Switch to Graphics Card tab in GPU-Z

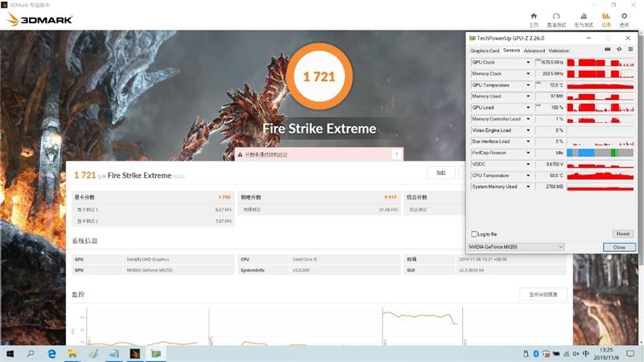(x=485, y=51)
